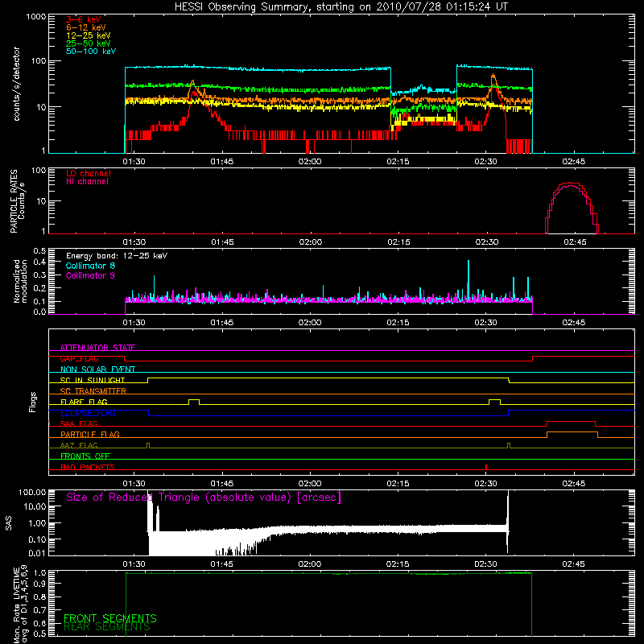Select the FLARE_FLAG label
Screen dimensions: 644x644
click(84, 402)
